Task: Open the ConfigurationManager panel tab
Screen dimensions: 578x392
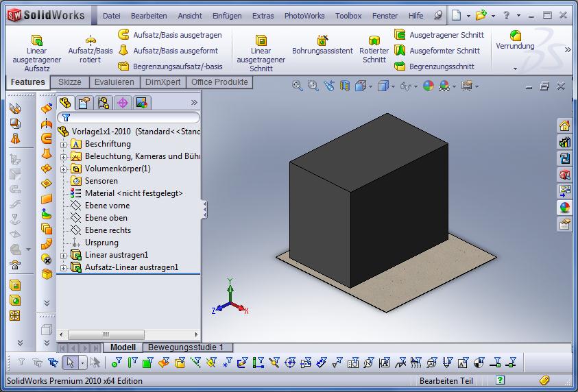Action: [104, 103]
